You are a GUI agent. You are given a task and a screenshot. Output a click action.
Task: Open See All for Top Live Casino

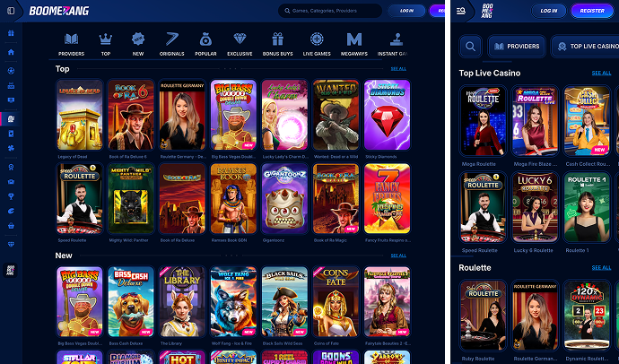[x=601, y=73]
